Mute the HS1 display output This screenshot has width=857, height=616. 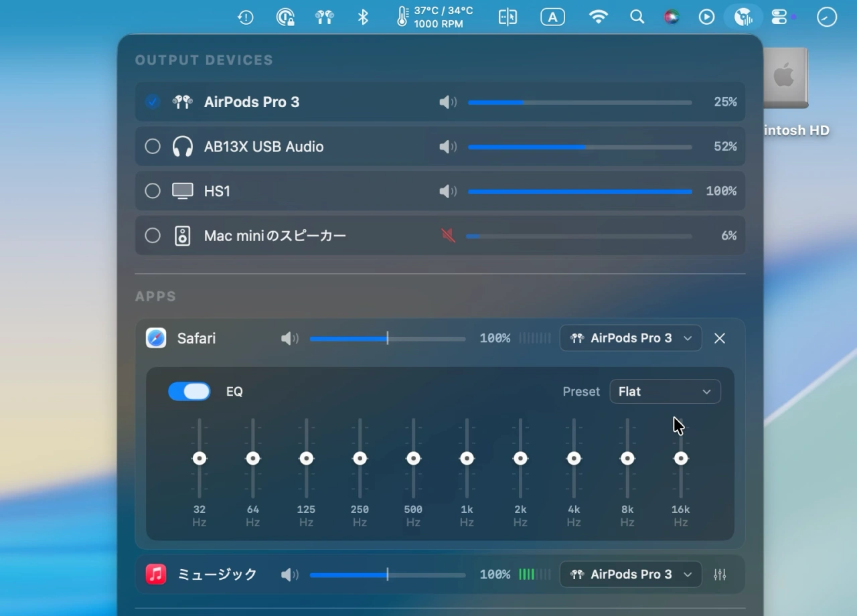coord(448,191)
